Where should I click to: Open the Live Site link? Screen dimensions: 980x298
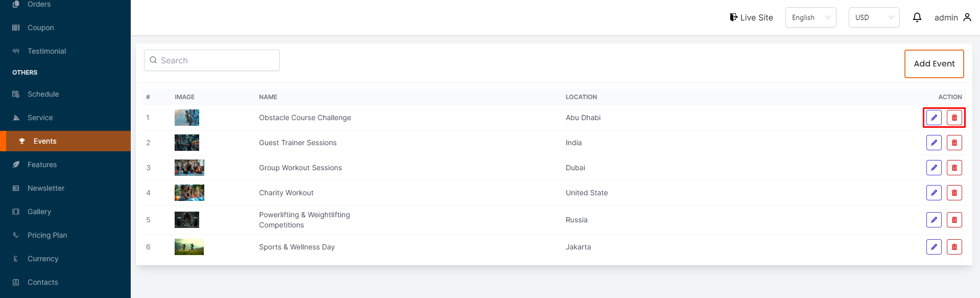pos(751,17)
